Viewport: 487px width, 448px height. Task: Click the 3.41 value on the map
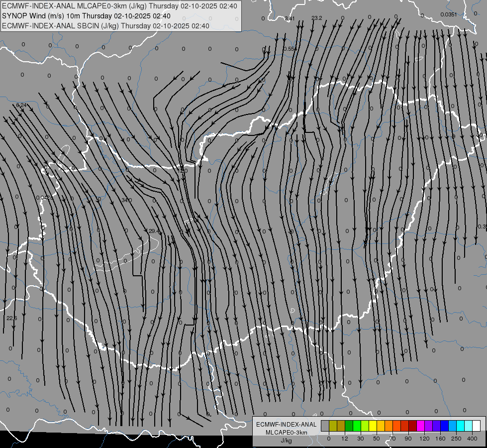[290, 18]
